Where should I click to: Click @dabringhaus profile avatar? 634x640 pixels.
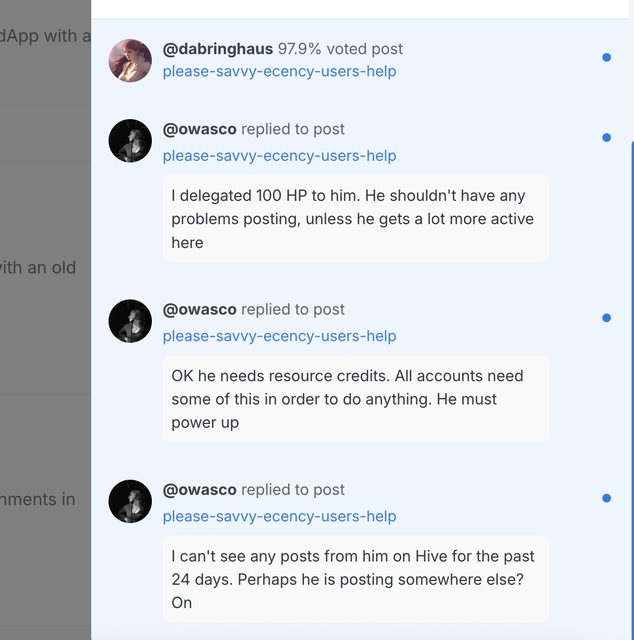130,60
